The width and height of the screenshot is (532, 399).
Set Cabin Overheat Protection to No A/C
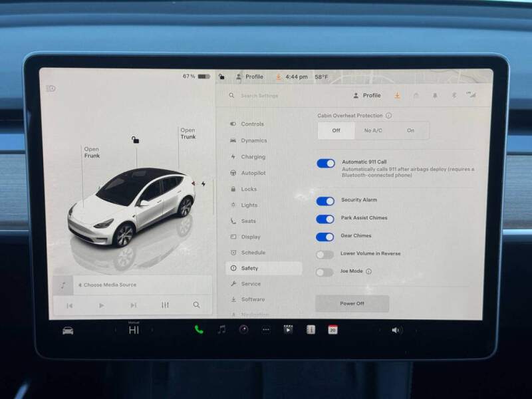point(372,130)
